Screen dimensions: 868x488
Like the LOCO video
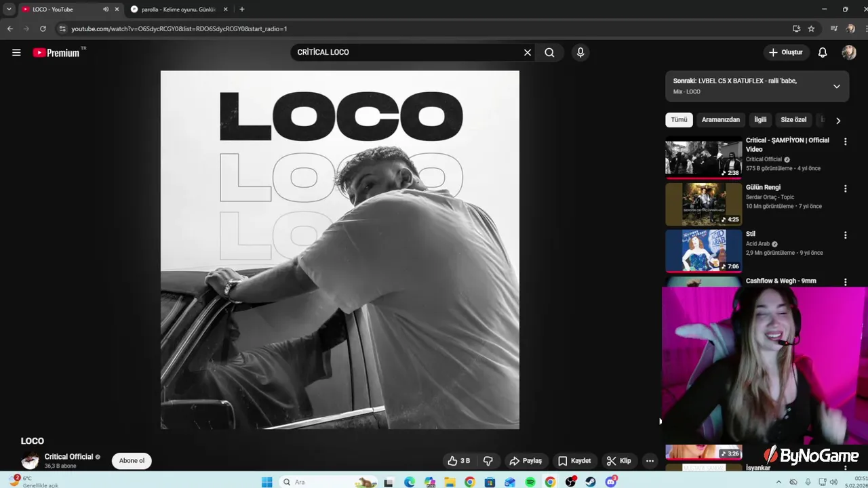pyautogui.click(x=458, y=461)
